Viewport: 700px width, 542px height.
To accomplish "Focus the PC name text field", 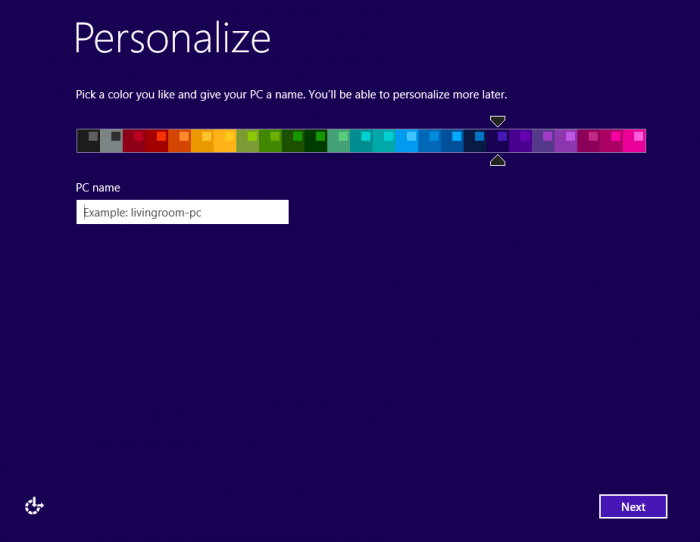I will [x=182, y=212].
